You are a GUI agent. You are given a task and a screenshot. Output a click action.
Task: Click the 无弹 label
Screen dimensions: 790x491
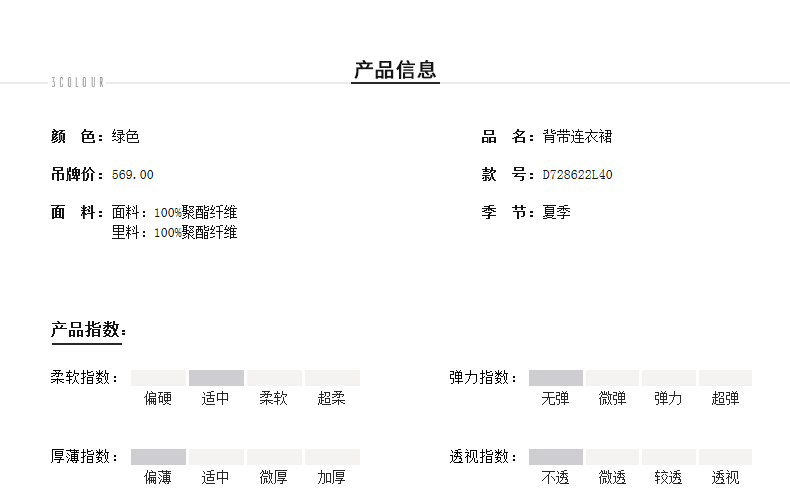coord(555,398)
